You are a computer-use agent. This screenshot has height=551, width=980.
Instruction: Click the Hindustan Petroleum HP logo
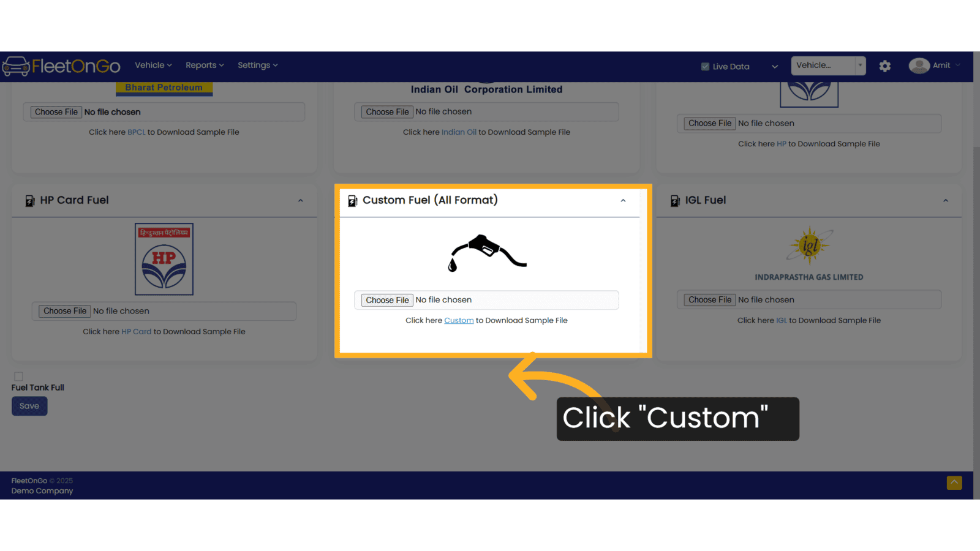[164, 259]
